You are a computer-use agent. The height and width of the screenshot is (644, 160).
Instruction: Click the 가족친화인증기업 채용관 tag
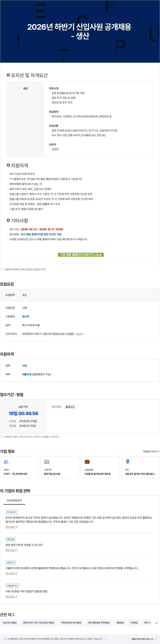[x=71, y=622]
